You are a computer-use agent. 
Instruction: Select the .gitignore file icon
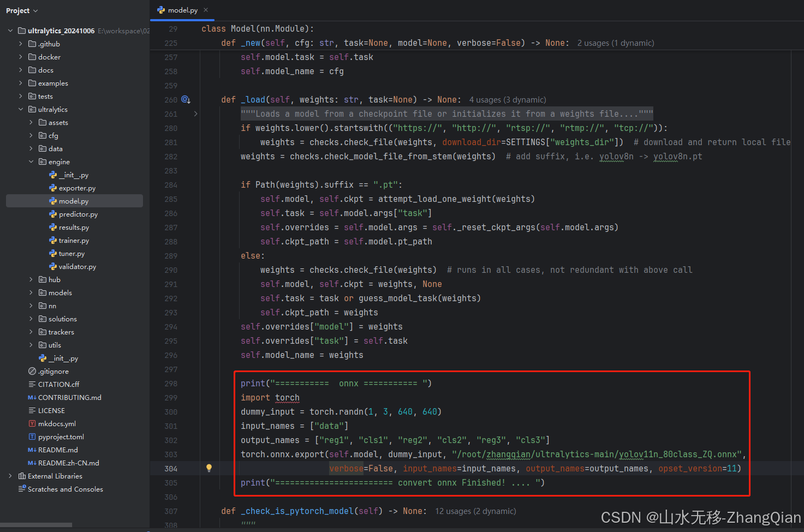pos(32,371)
